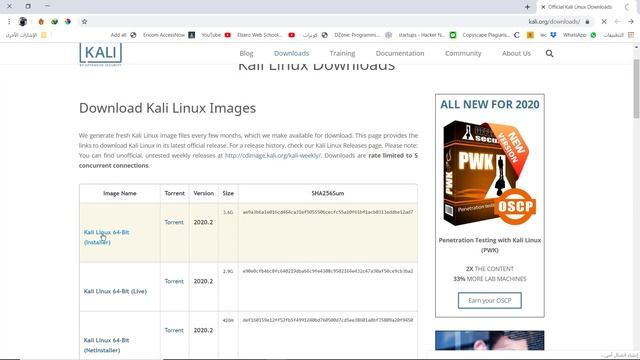Bookmark this page with the star icon
Screen dimensions: 640x360
pyautogui.click(x=84, y=22)
